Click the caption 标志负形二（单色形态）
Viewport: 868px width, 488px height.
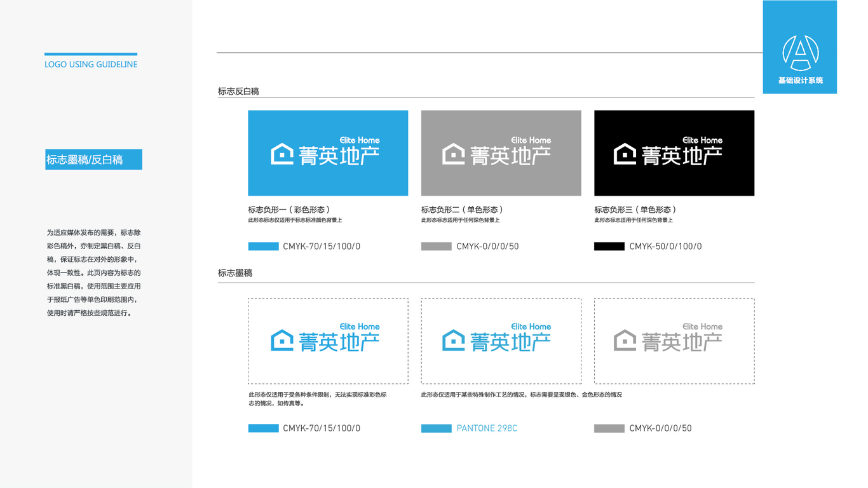[464, 210]
